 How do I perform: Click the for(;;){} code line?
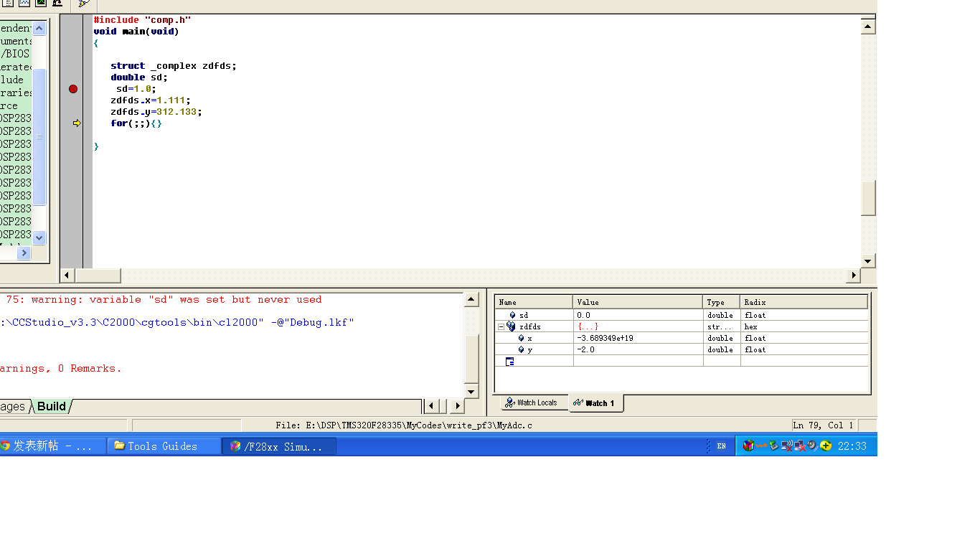click(136, 123)
